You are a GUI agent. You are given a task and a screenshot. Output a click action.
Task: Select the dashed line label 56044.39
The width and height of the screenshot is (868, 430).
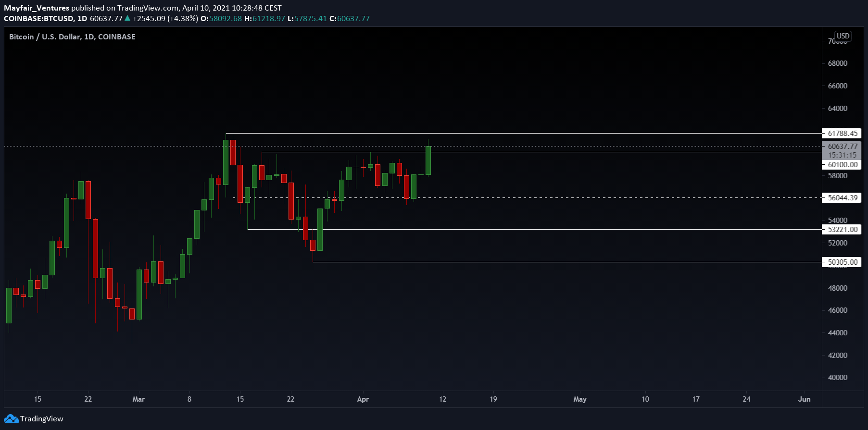tap(842, 198)
